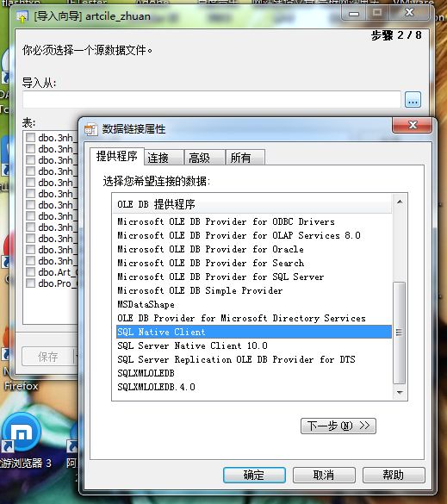447x504 pixels.
Task: Click the Firefox desktop shortcut label
Action: click(22, 386)
